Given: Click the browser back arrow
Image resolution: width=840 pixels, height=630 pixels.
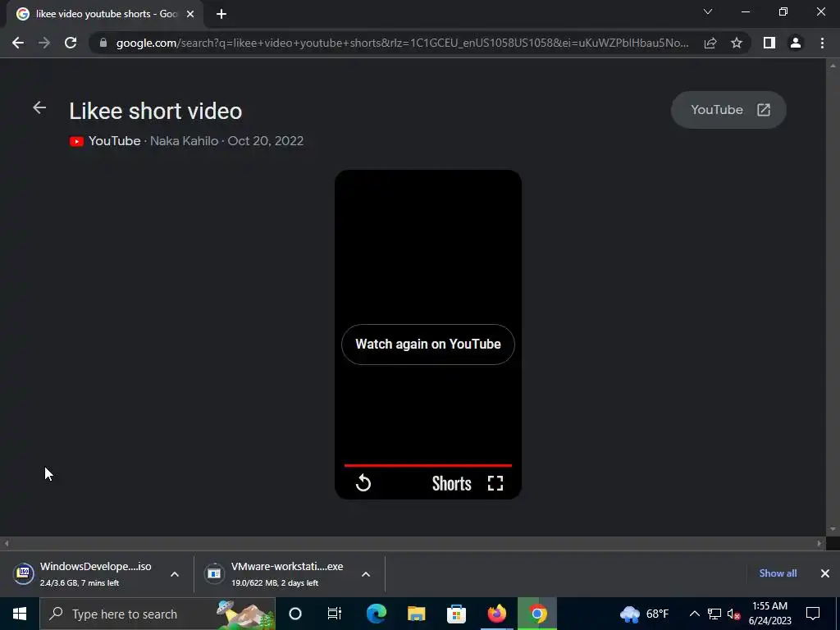Looking at the screenshot, I should tap(18, 43).
